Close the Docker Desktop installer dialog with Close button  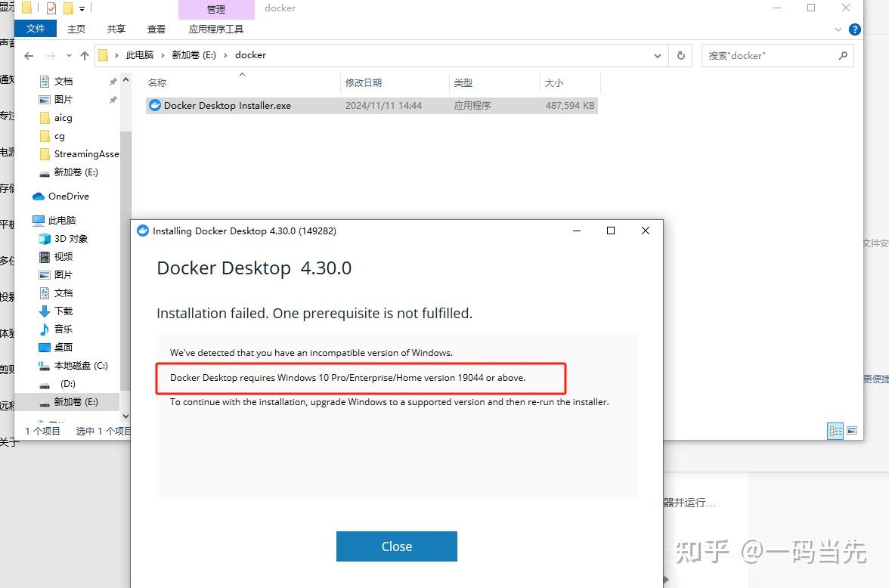coord(396,546)
